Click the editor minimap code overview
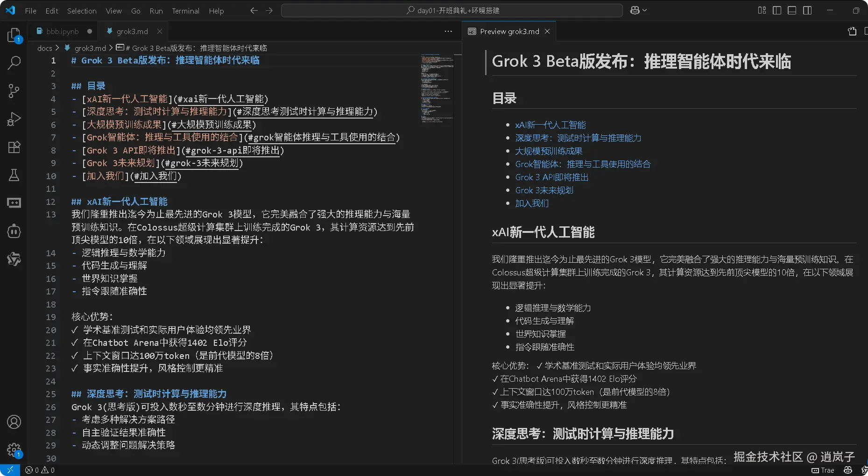The image size is (868, 476). pos(437,88)
